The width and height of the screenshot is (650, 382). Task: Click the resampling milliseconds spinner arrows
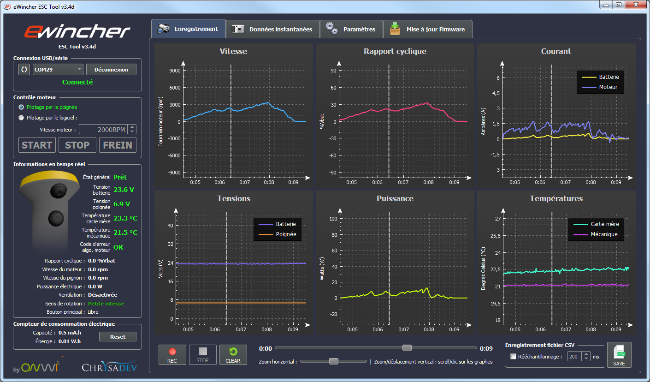point(586,356)
